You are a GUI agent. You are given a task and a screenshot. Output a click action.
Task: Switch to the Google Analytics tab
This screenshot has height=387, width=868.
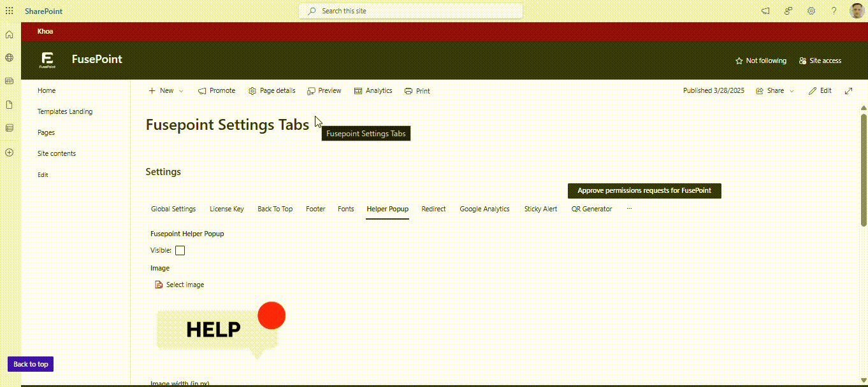pos(484,209)
